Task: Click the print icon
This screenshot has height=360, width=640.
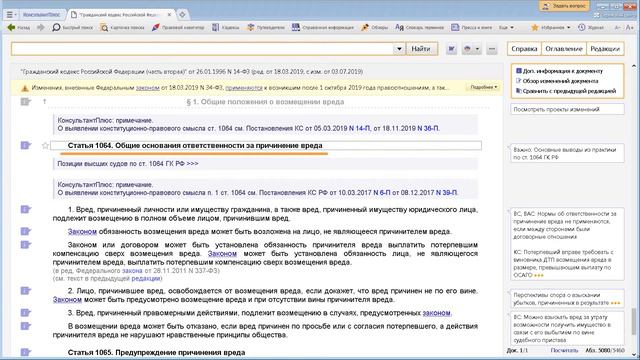Action: (467, 49)
